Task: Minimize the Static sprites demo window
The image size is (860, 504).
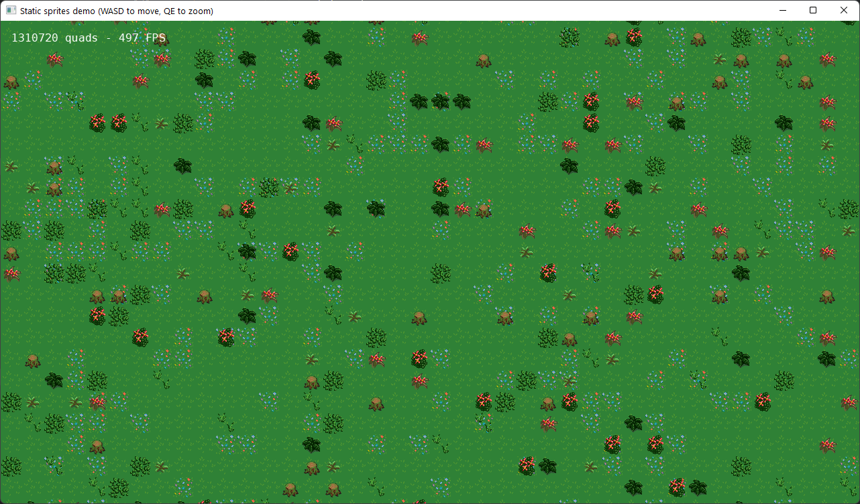Action: [x=782, y=11]
